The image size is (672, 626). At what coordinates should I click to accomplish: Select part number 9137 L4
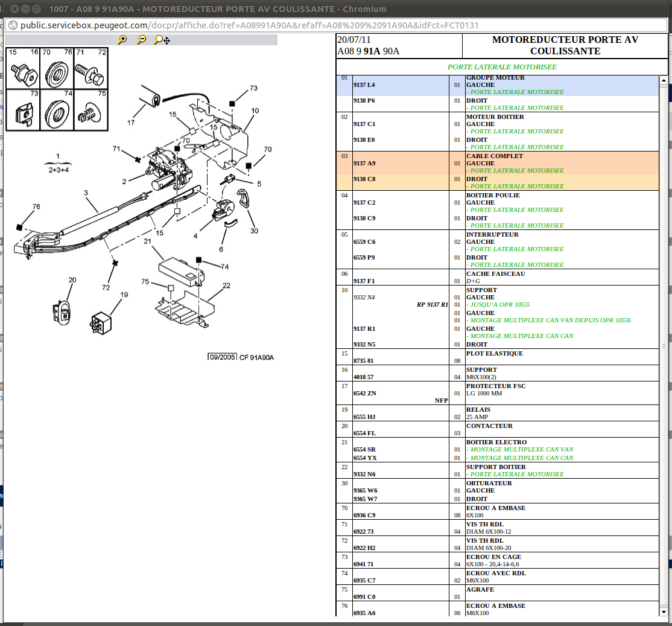(364, 85)
